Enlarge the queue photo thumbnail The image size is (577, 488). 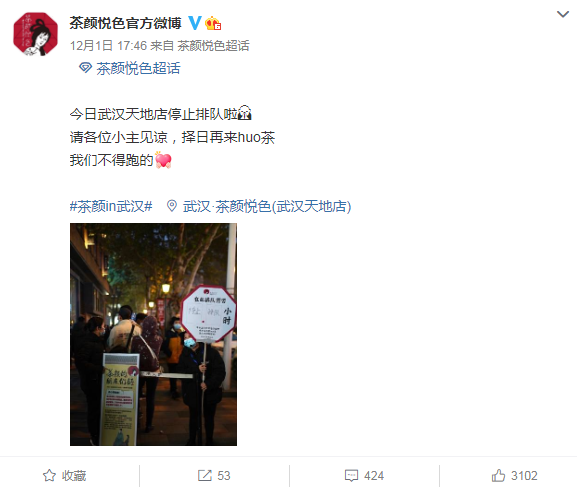tap(153, 334)
